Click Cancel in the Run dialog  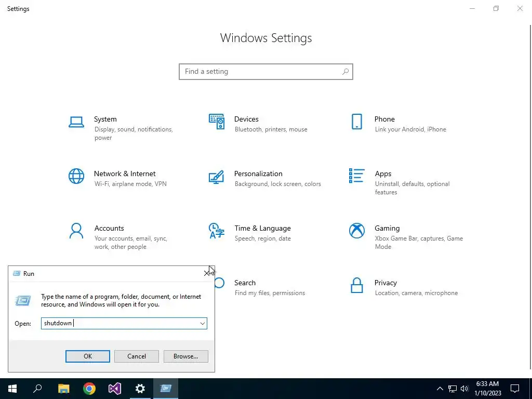137,356
